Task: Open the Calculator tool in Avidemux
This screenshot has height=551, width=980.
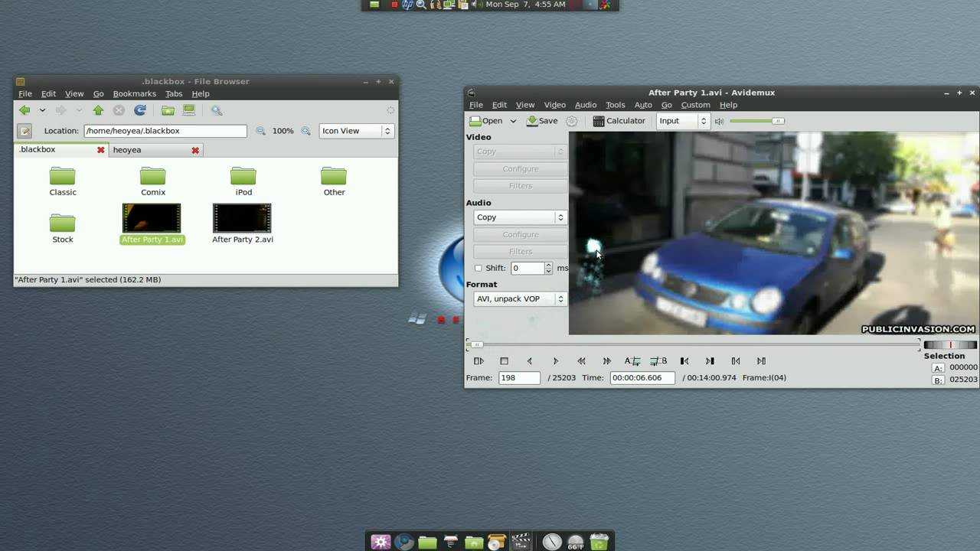Action: point(619,121)
